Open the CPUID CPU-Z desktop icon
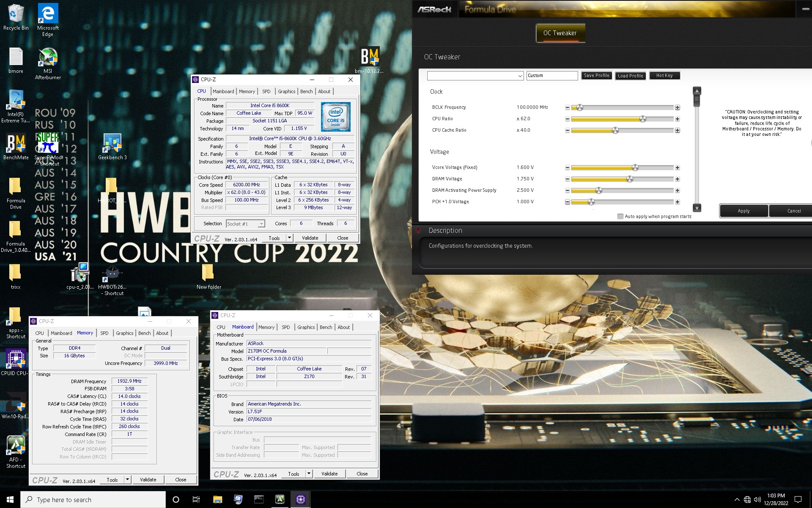 click(x=16, y=362)
